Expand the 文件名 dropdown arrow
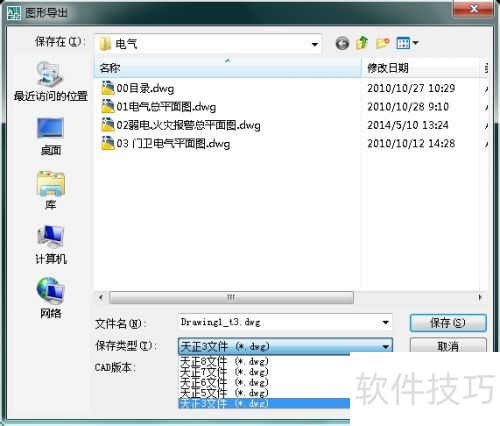This screenshot has width=500, height=426. click(386, 322)
